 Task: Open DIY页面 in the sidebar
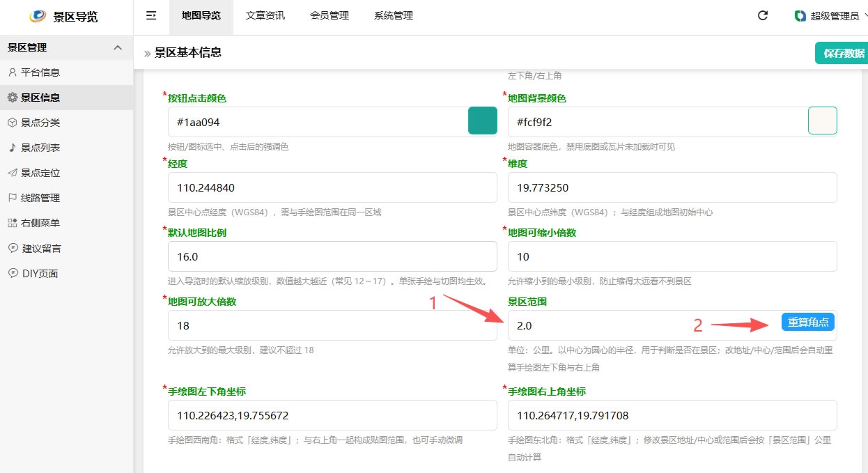pyautogui.click(x=66, y=273)
